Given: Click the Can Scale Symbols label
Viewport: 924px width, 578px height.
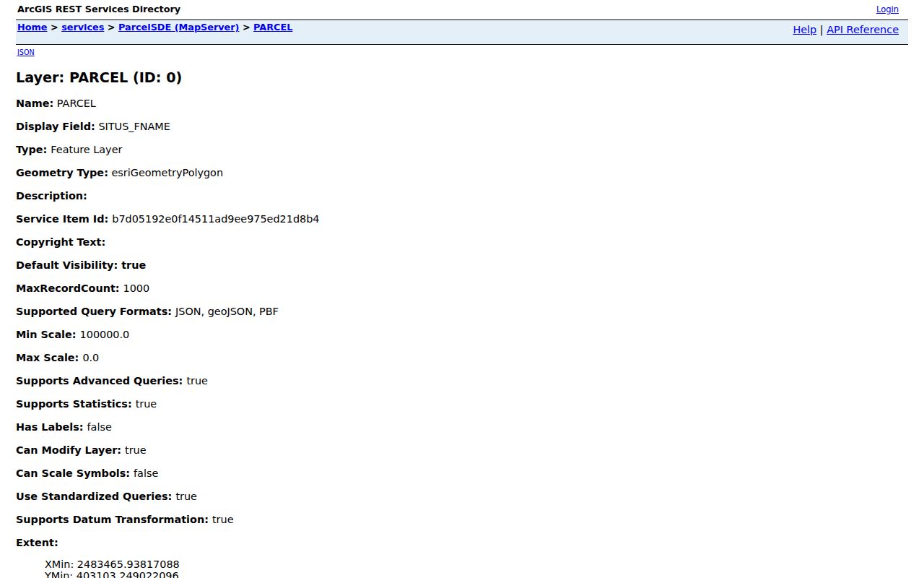Looking at the screenshot, I should [73, 473].
